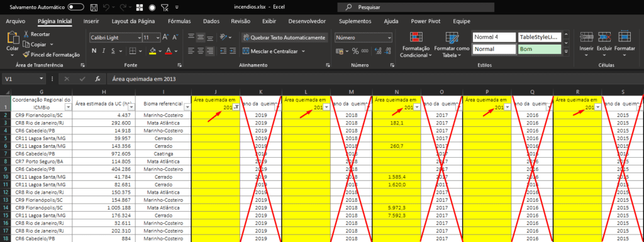
Task: Expand the Copiar dropdown arrow
Action: (x=52, y=44)
